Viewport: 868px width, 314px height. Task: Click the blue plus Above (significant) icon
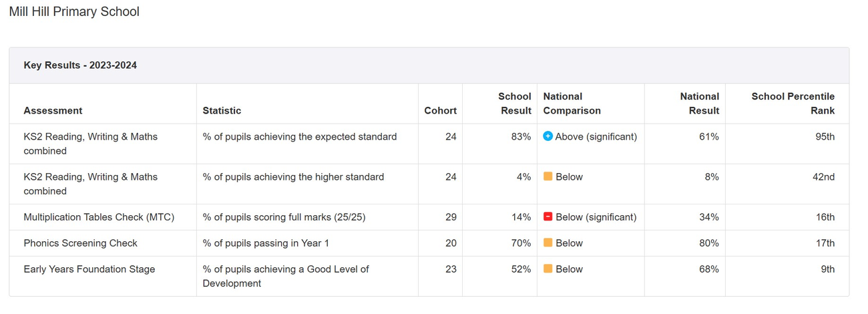[548, 136]
